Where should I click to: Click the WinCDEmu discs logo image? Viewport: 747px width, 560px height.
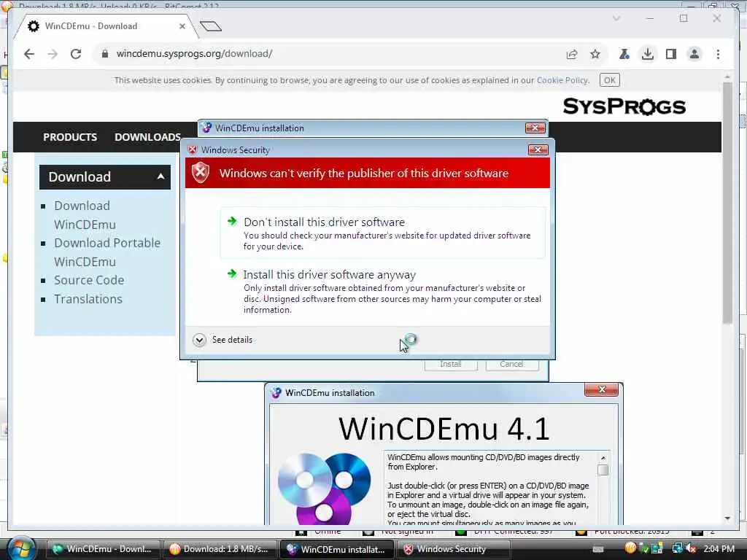point(324,488)
